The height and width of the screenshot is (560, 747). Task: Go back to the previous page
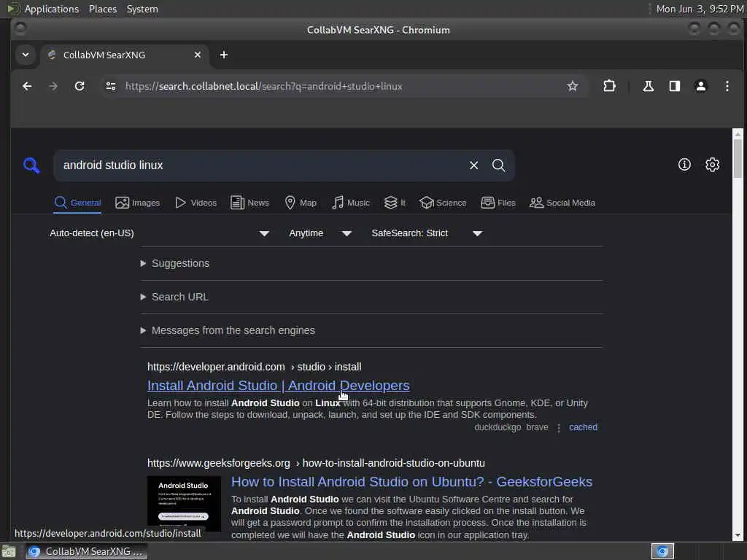pyautogui.click(x=27, y=86)
